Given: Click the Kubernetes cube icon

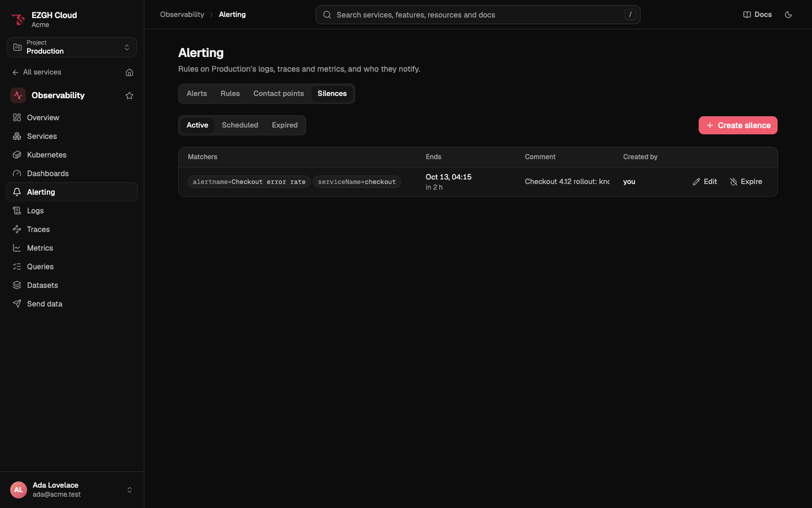Looking at the screenshot, I should pyautogui.click(x=17, y=155).
